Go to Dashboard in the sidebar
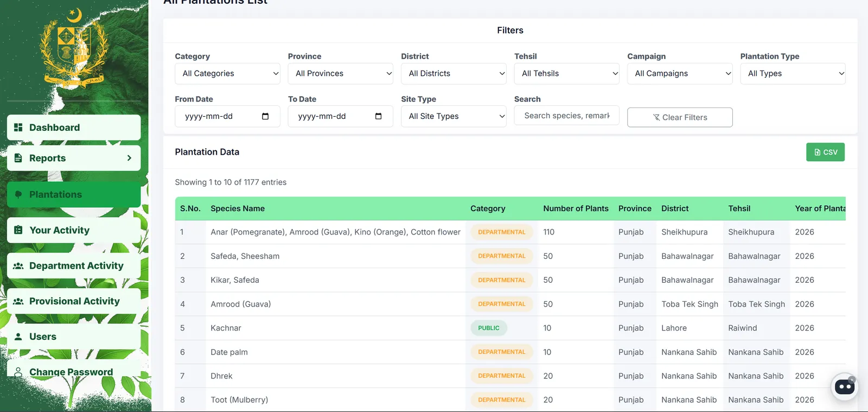868x412 pixels. click(74, 128)
